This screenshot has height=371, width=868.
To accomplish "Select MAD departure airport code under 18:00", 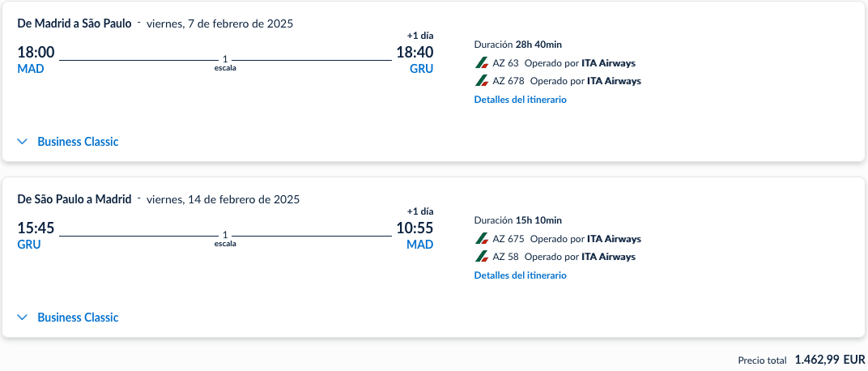I will [x=31, y=69].
